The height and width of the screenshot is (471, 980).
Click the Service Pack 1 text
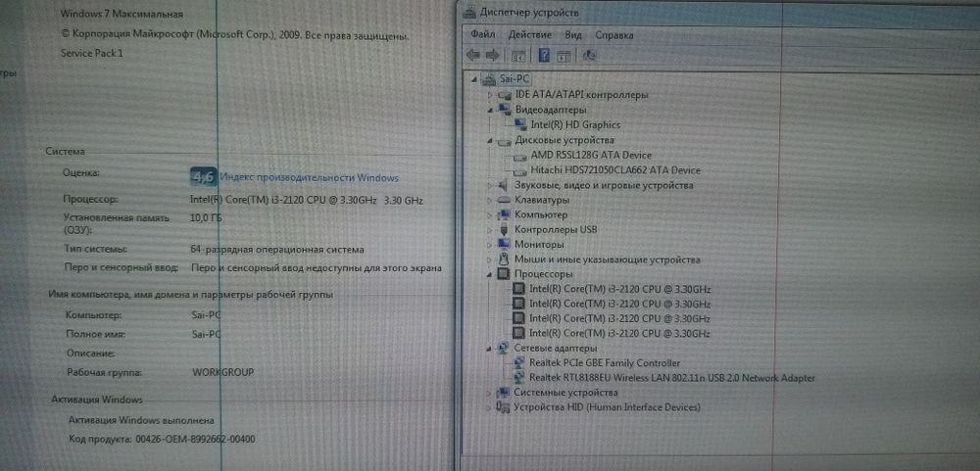(x=92, y=53)
